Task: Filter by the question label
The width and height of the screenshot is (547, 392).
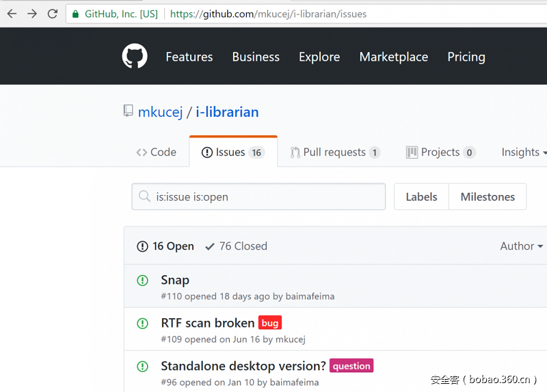Action: pyautogui.click(x=351, y=366)
